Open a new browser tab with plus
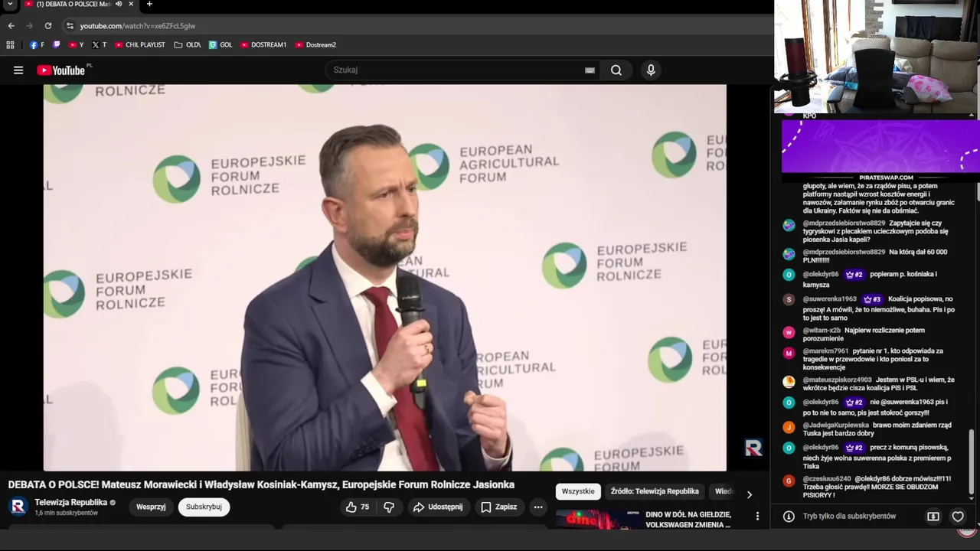The width and height of the screenshot is (980, 551). tap(149, 5)
